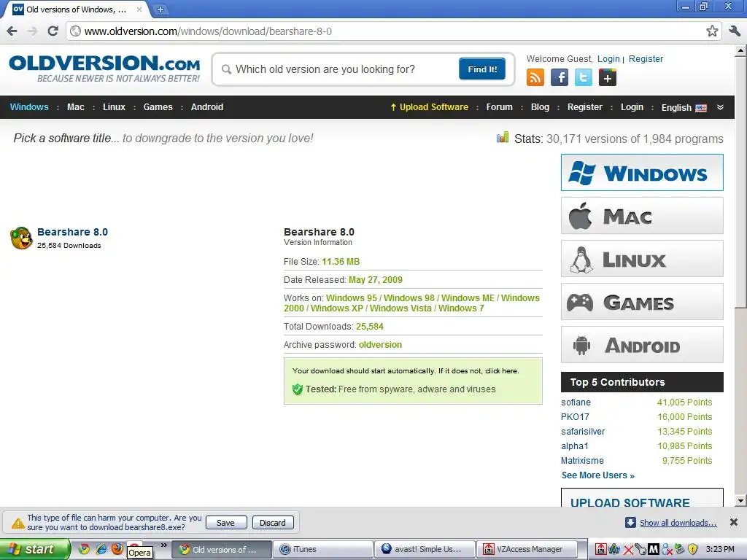The height and width of the screenshot is (560, 747).
Task: Select the 'Old versions of Windows' browser tab
Action: point(76,9)
